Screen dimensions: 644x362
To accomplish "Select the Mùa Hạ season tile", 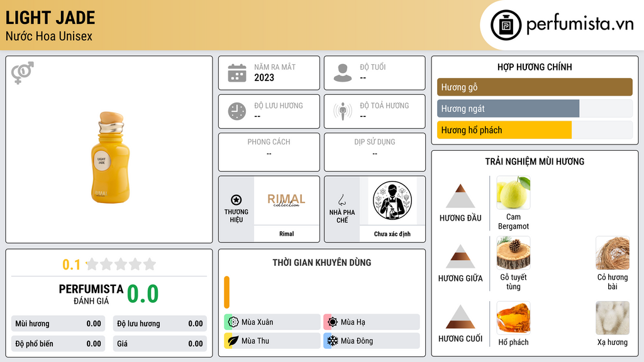I will coord(372,322).
